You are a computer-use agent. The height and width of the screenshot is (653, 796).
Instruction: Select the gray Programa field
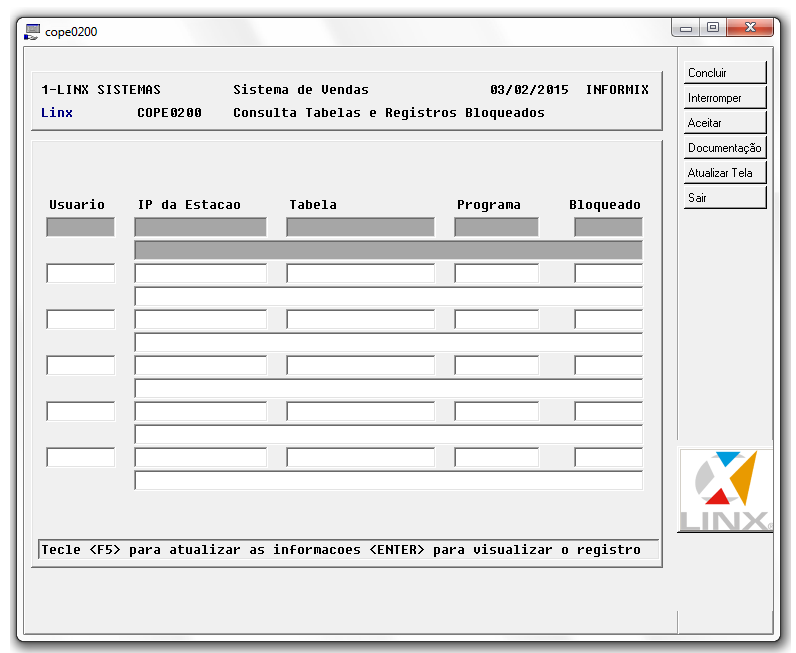(496, 227)
